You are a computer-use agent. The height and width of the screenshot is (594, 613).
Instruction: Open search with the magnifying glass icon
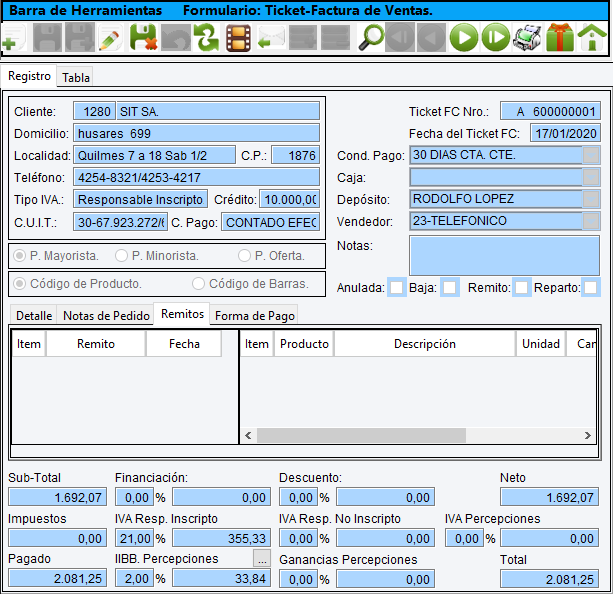pos(372,39)
